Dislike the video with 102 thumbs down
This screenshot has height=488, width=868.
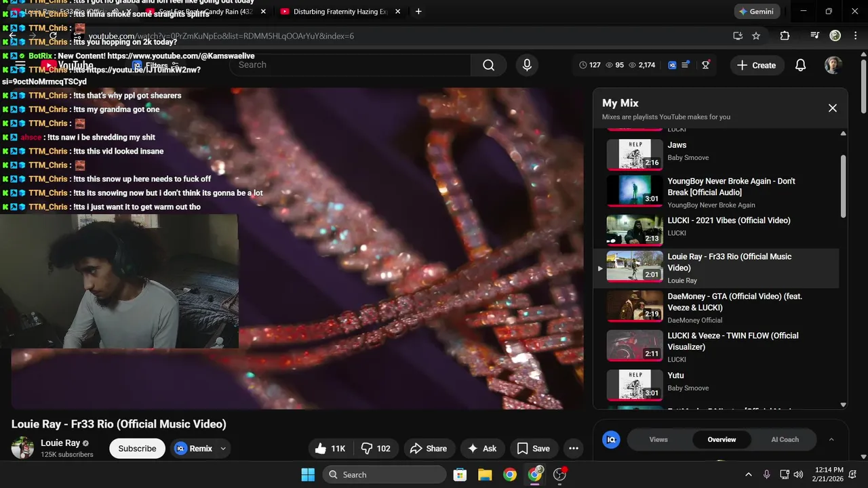click(376, 449)
